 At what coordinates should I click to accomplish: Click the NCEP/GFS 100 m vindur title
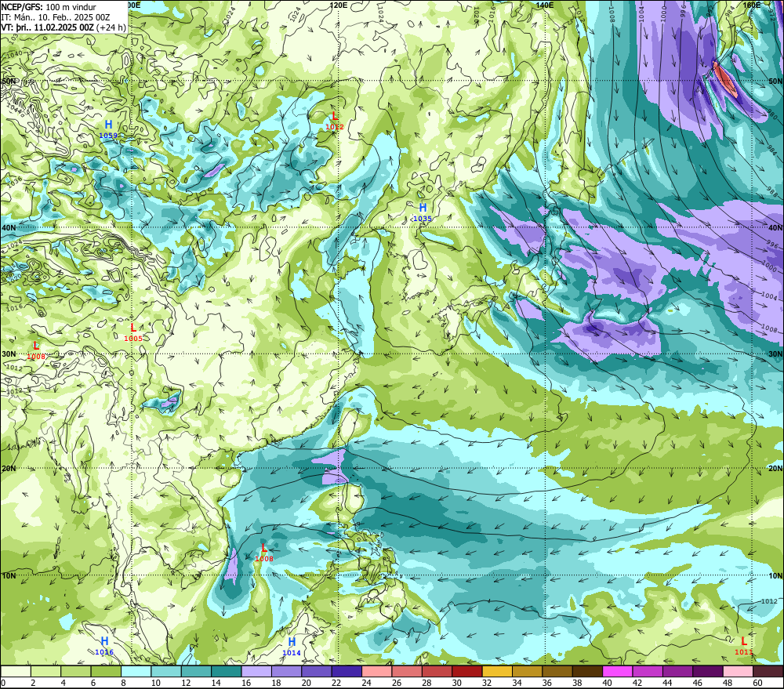tap(49, 7)
